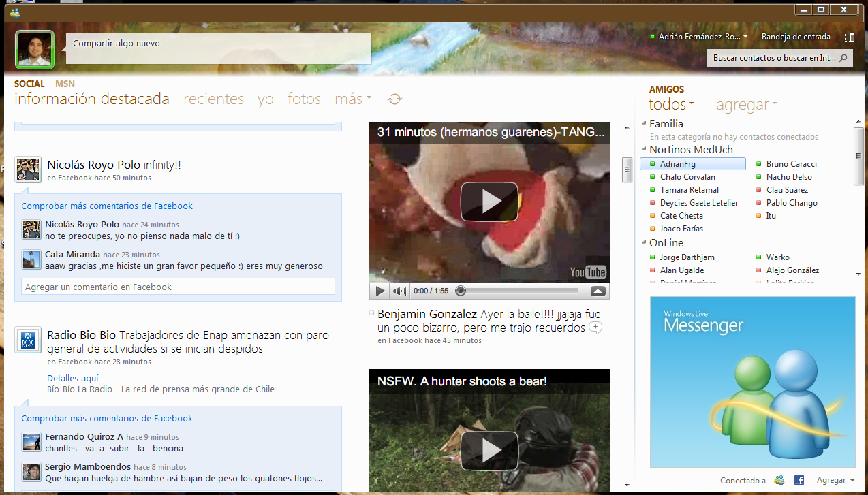
Task: Open the agregar dropdown under AMIGOS
Action: pos(746,104)
